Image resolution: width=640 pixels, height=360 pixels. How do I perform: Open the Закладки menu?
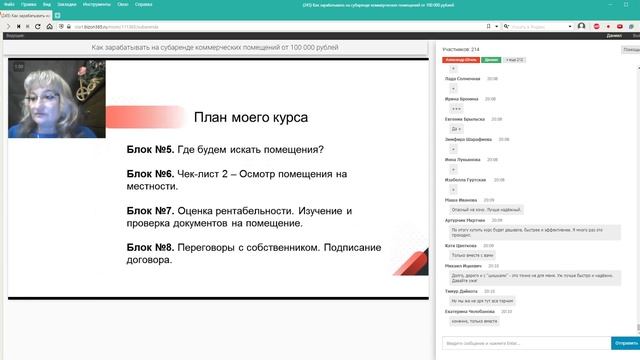click(67, 4)
